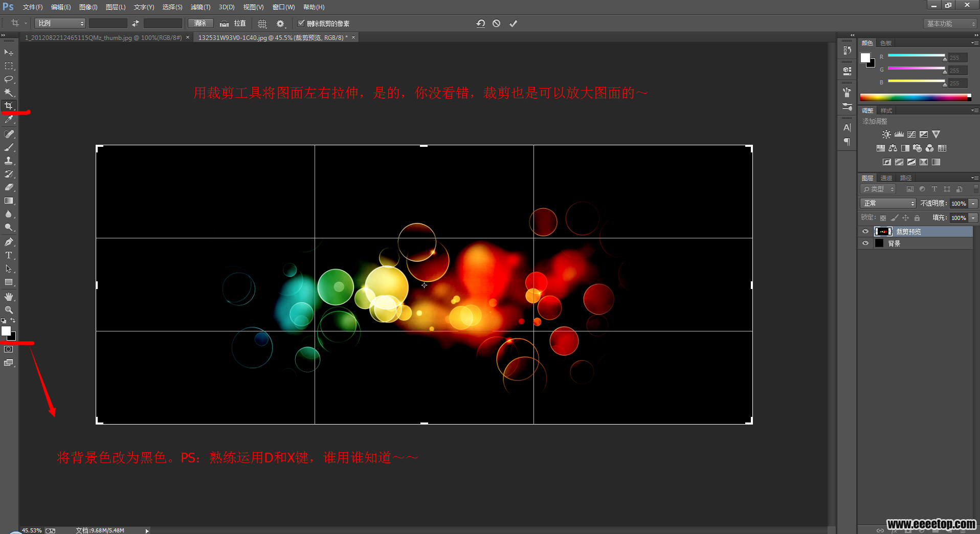Open crop tool preset picker arrow
This screenshot has height=534, width=980.
[26, 24]
